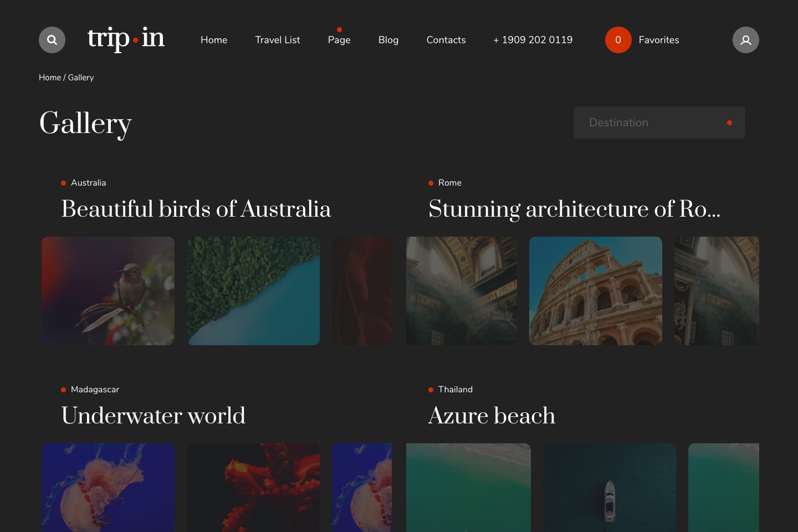Click the orange dot next to Australia label

click(63, 182)
